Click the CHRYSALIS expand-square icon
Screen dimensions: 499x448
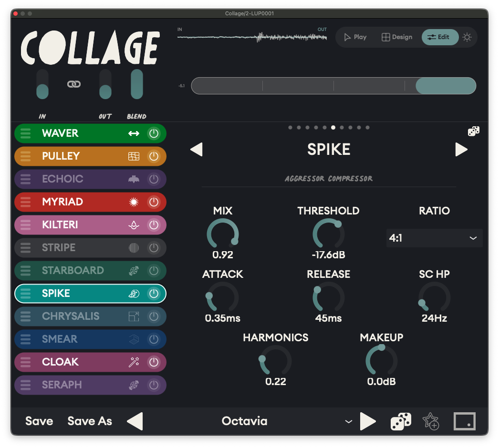pyautogui.click(x=134, y=316)
